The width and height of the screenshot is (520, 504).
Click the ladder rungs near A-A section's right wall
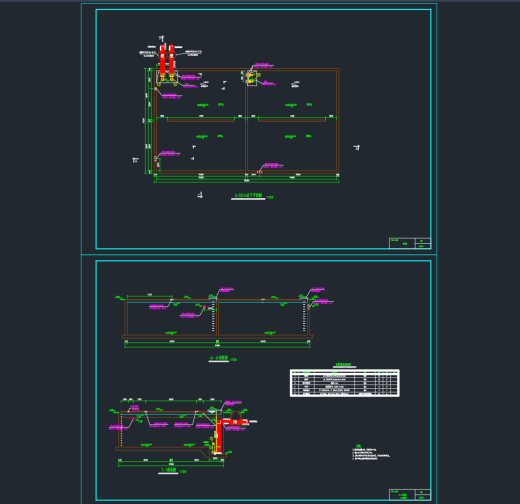click(x=304, y=317)
